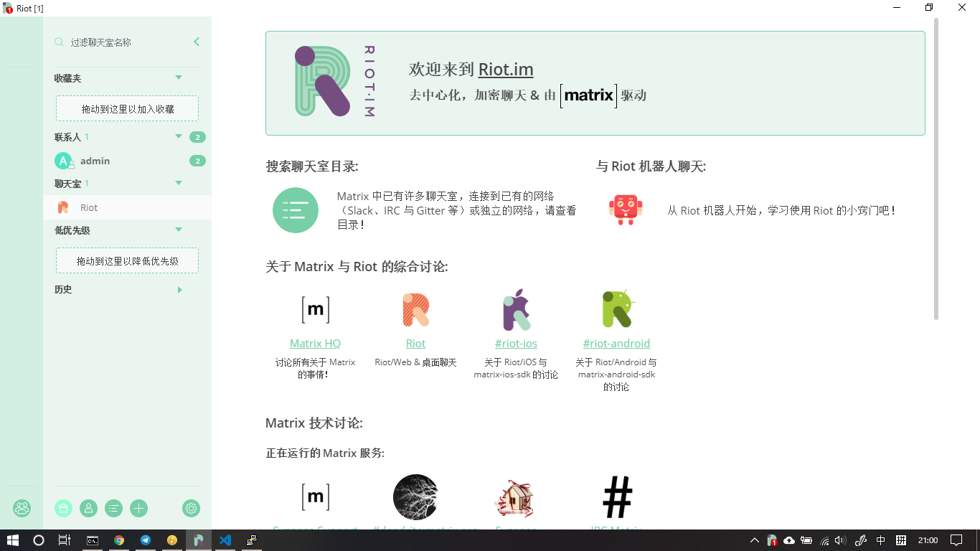Screen dimensions: 980x551
Task: Select the admin contact row
Action: coord(127,161)
